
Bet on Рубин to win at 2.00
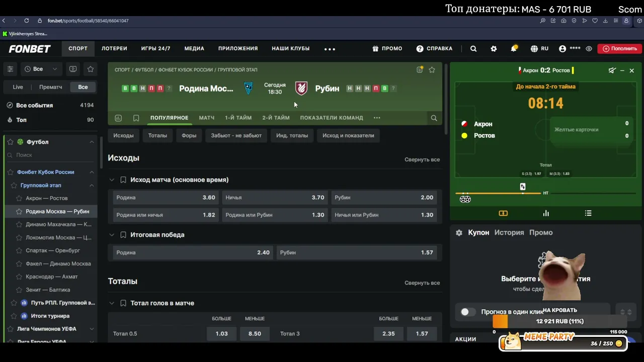pyautogui.click(x=384, y=198)
